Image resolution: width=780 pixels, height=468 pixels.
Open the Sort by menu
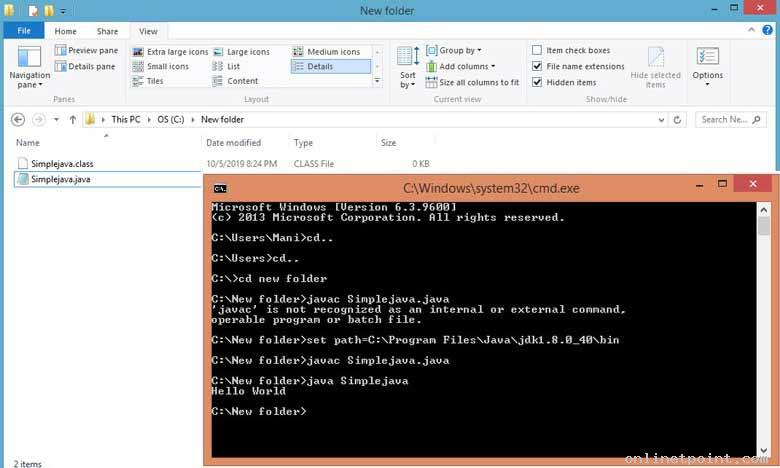[x=408, y=67]
